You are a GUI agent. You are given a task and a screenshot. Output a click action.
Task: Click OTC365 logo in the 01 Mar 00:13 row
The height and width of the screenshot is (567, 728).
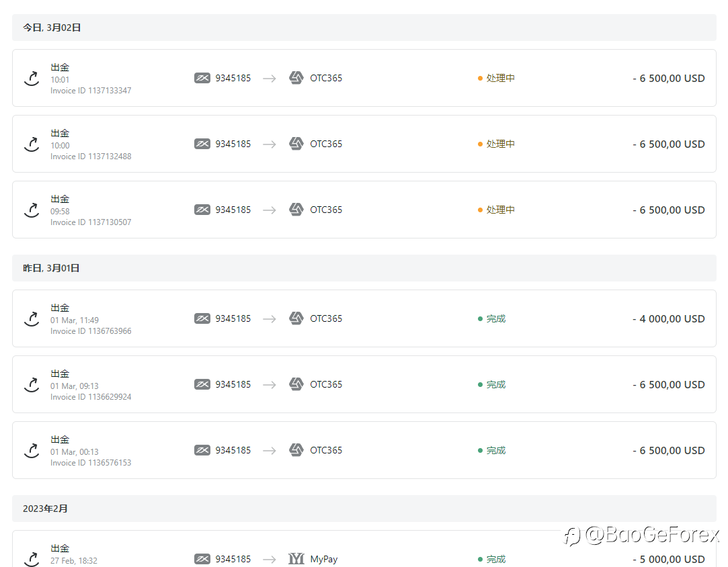coord(296,449)
